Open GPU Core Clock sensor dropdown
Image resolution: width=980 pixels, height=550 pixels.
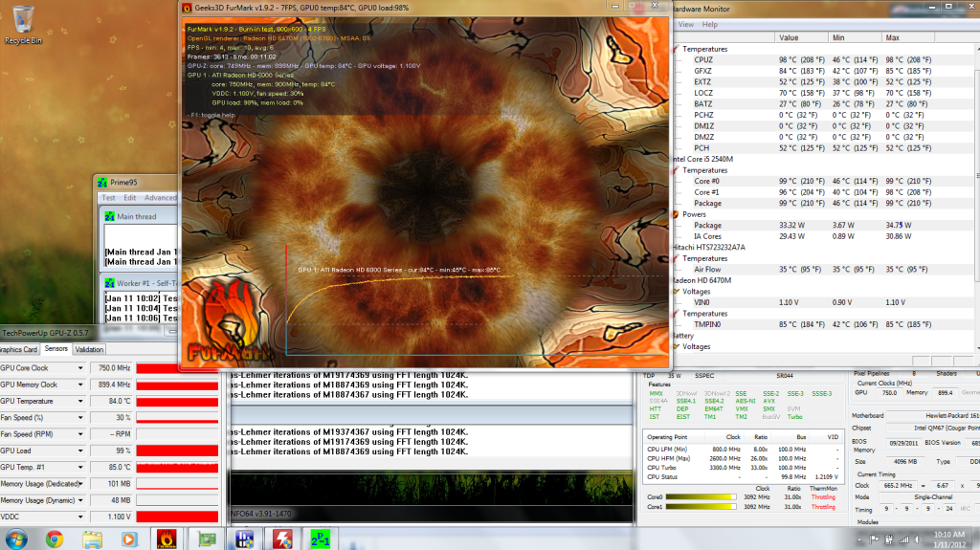point(80,368)
